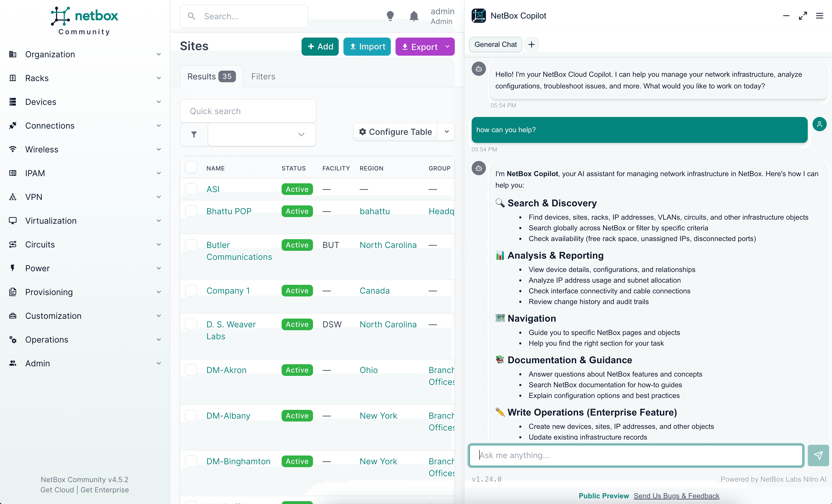Click the NetBox Community logo
This screenshot has width=832, height=504.
pos(84,21)
